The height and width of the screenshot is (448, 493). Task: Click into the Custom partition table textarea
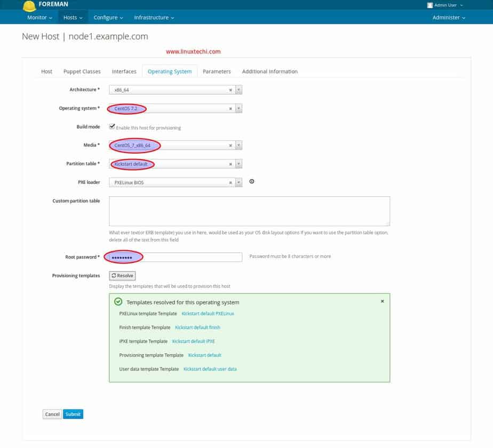tap(249, 211)
